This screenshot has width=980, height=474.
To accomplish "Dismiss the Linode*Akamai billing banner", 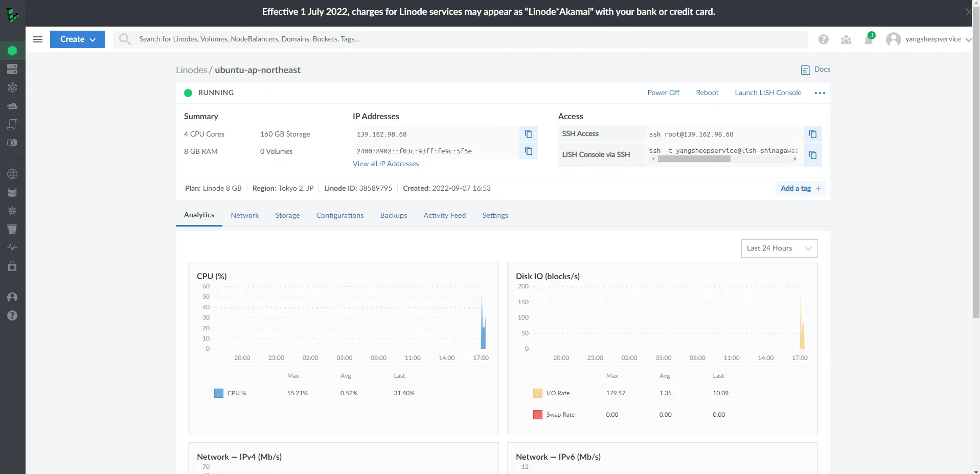I will (x=968, y=12).
